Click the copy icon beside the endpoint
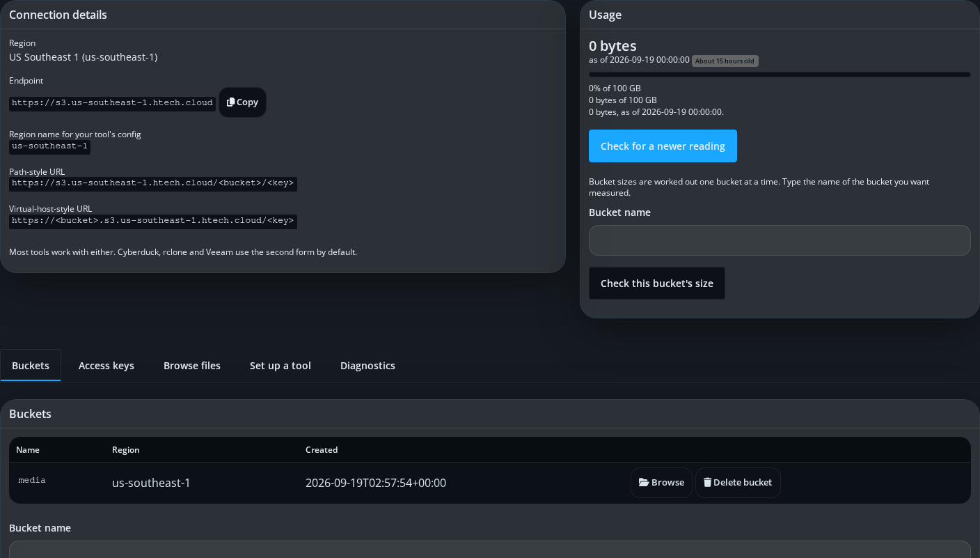 (x=231, y=102)
